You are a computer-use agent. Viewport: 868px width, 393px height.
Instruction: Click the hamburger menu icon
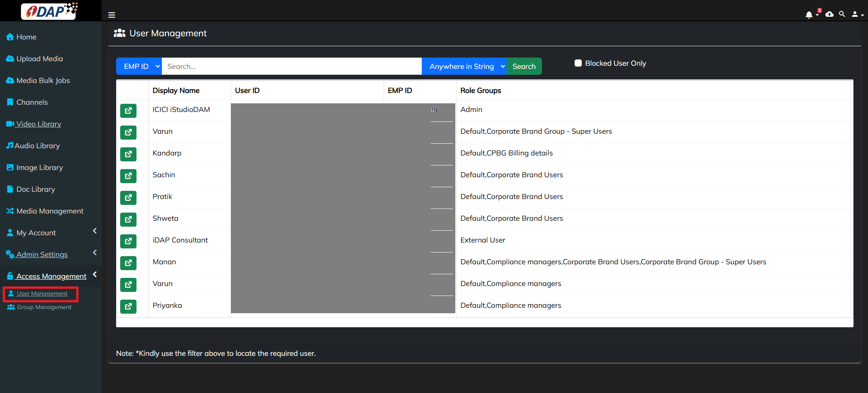(x=112, y=15)
